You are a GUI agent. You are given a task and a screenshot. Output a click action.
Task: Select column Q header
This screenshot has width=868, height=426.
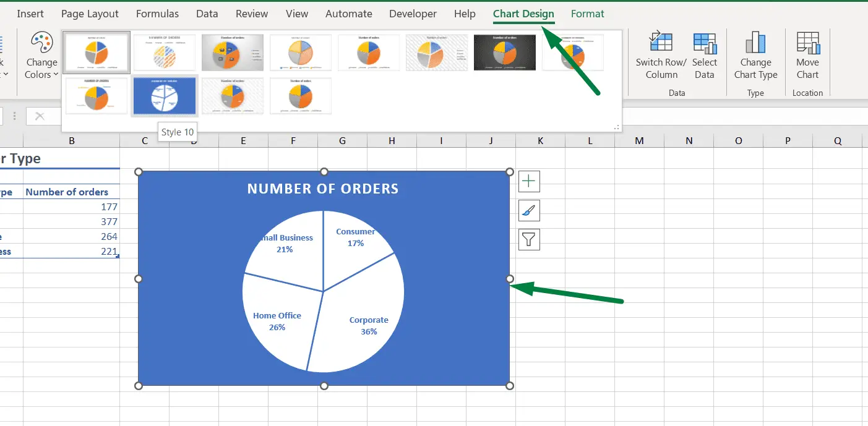(x=837, y=141)
